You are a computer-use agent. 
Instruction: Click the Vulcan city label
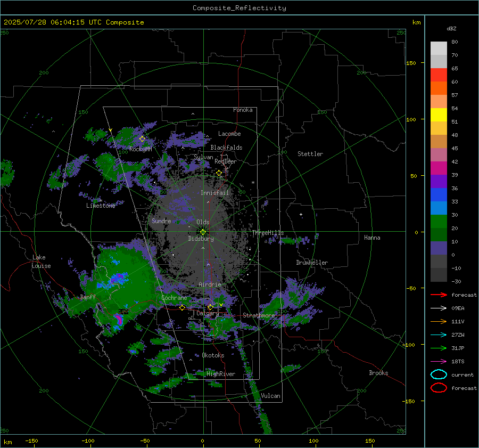tap(270, 396)
